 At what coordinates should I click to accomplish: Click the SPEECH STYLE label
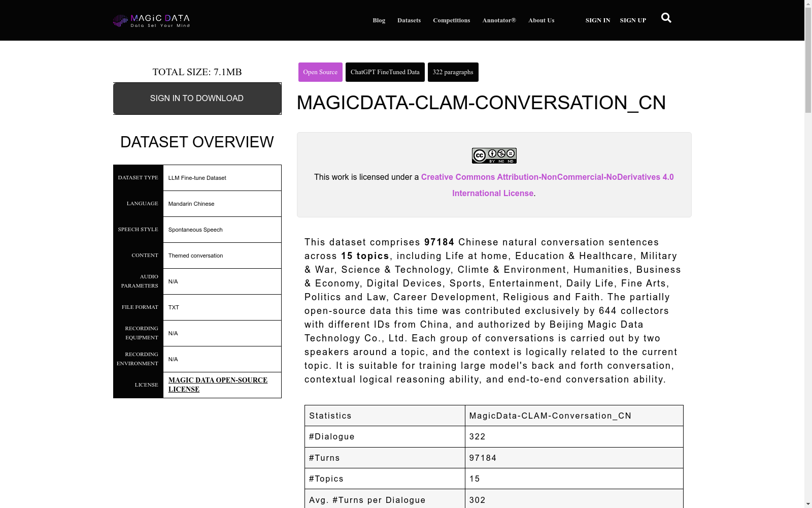(x=138, y=230)
